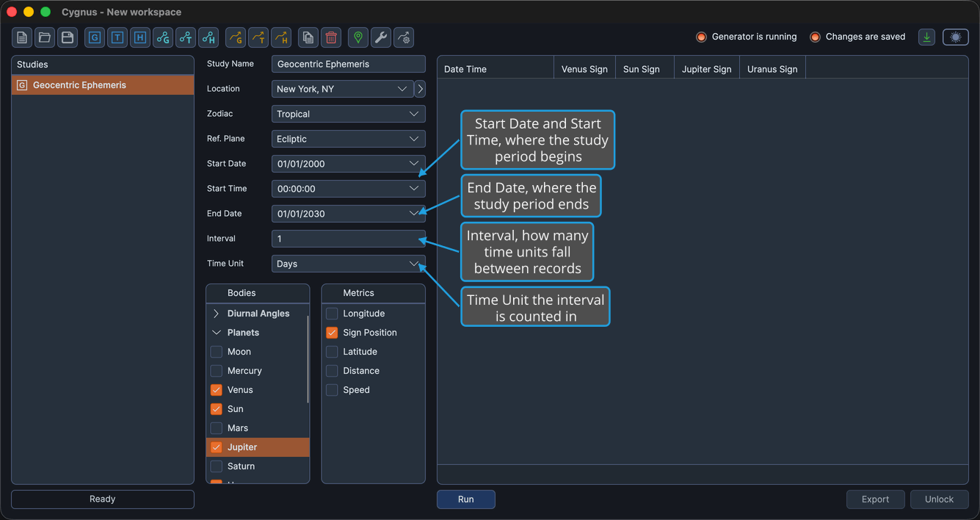
Task: Create a new workspace file
Action: click(x=22, y=37)
